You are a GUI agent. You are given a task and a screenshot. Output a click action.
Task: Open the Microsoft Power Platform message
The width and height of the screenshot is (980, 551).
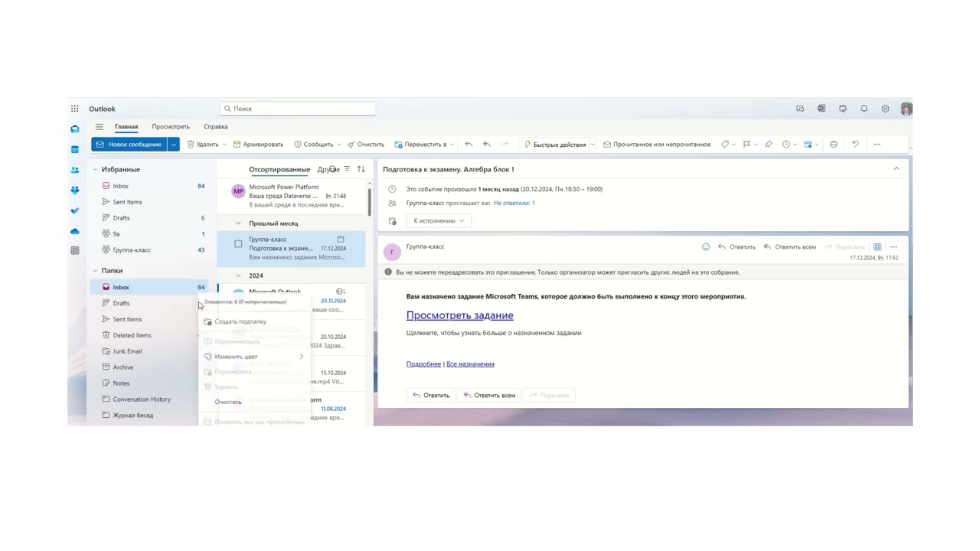click(291, 196)
